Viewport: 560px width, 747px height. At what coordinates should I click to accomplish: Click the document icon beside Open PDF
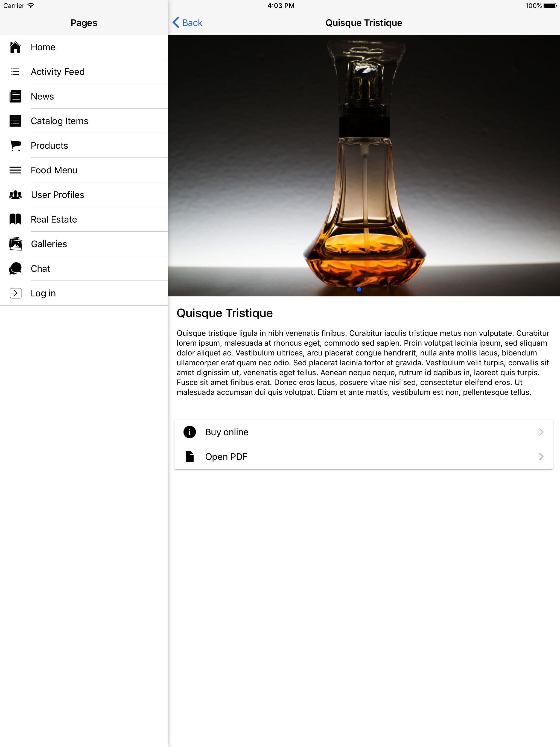[x=189, y=457]
